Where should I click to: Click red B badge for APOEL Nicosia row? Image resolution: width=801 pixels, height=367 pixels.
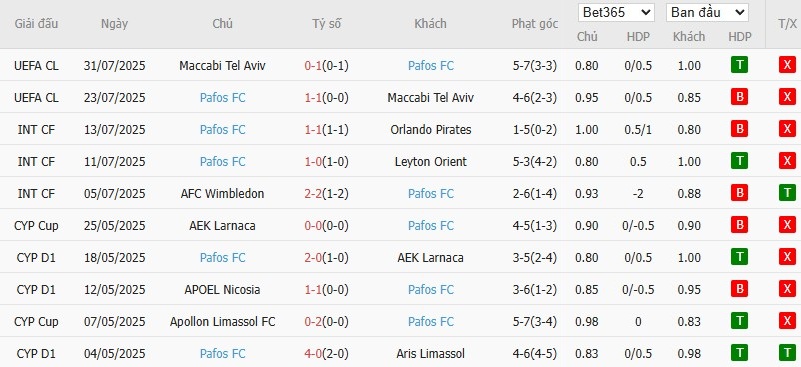point(739,289)
